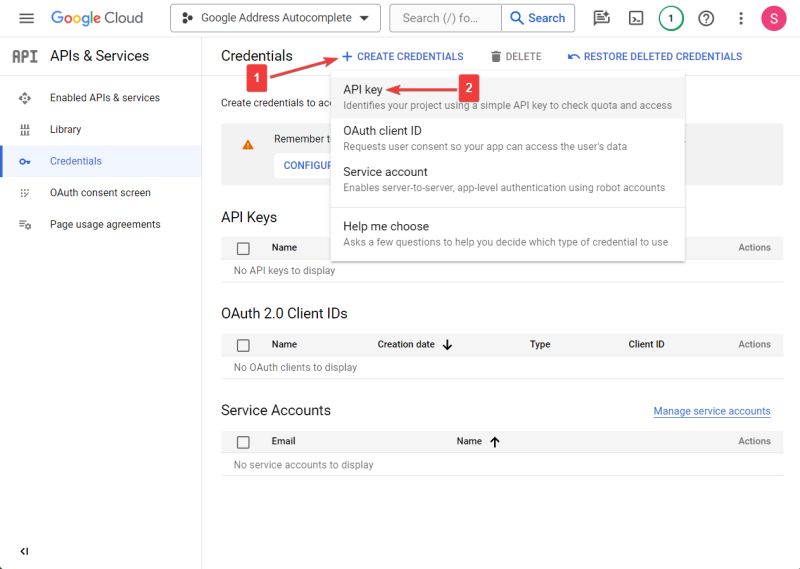Viewport: 800px width, 569px height.
Task: Click the OAuth consent screen icon
Action: (24, 193)
